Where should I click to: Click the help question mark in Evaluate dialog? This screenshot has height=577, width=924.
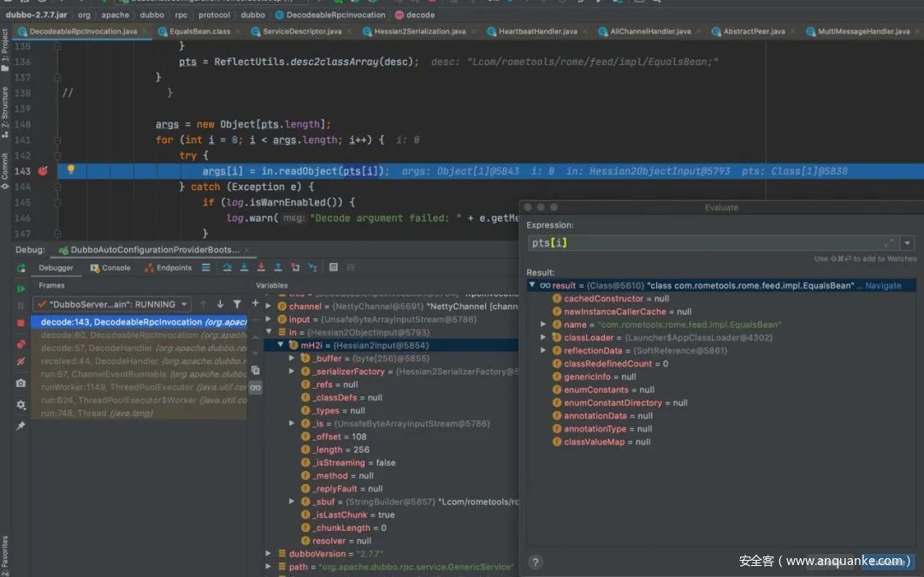point(536,562)
